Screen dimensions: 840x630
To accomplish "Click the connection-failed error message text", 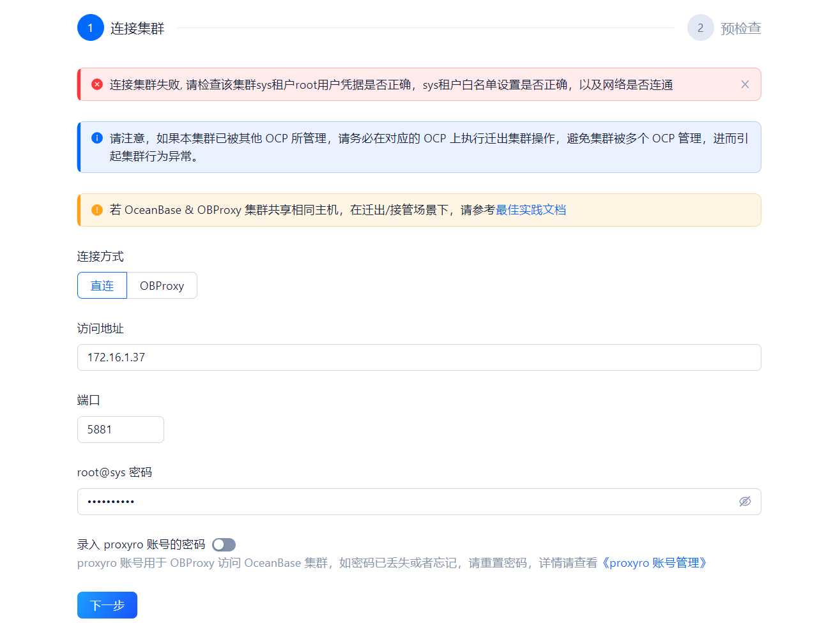I will point(391,84).
